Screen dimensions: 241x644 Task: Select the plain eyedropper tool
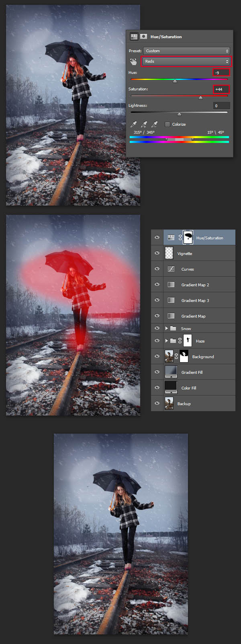click(133, 124)
